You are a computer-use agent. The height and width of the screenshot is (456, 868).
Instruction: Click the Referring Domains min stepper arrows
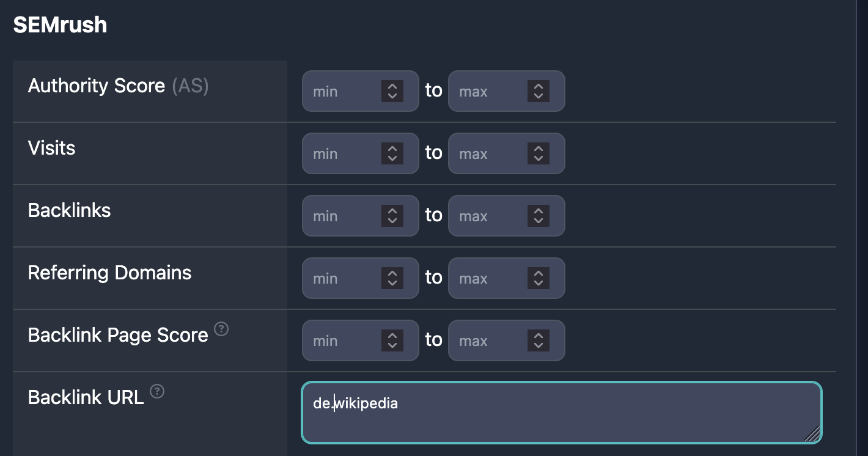(x=392, y=278)
